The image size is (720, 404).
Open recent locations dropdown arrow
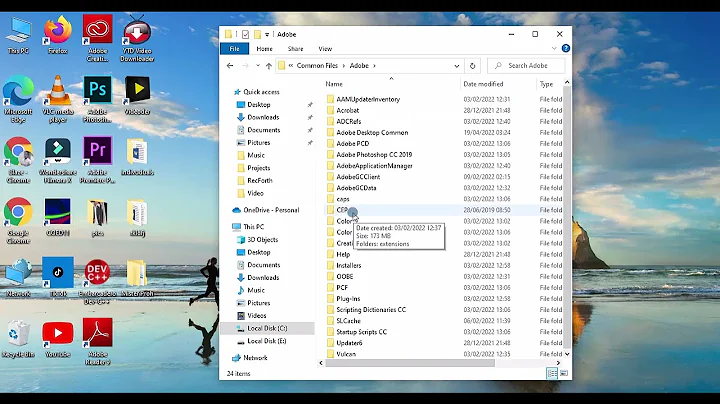pyautogui.click(x=258, y=66)
